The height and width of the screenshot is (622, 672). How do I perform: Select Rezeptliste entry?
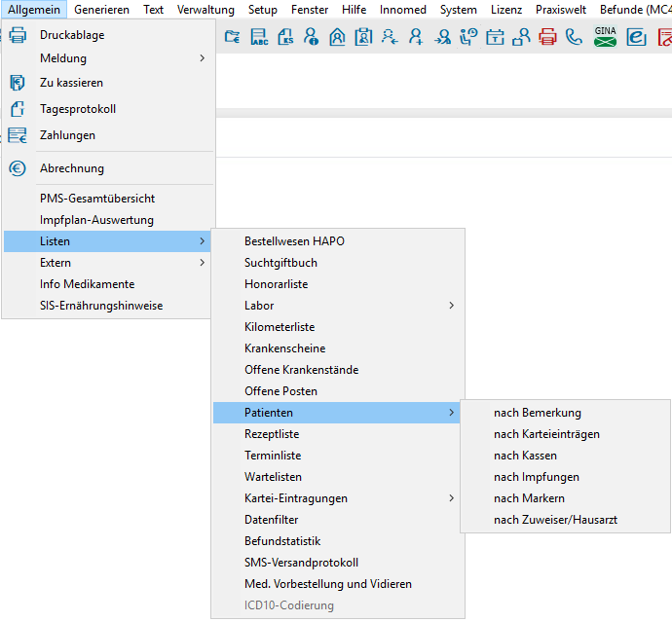[338, 434]
